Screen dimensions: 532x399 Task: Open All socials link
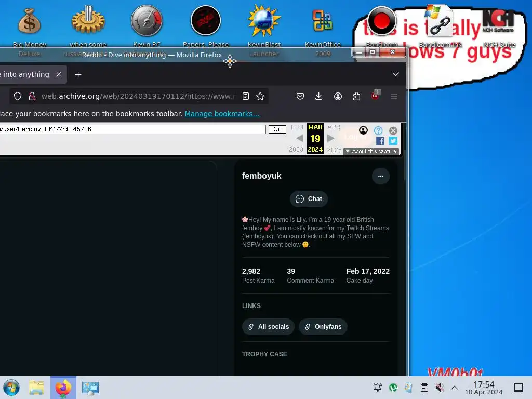(x=268, y=327)
